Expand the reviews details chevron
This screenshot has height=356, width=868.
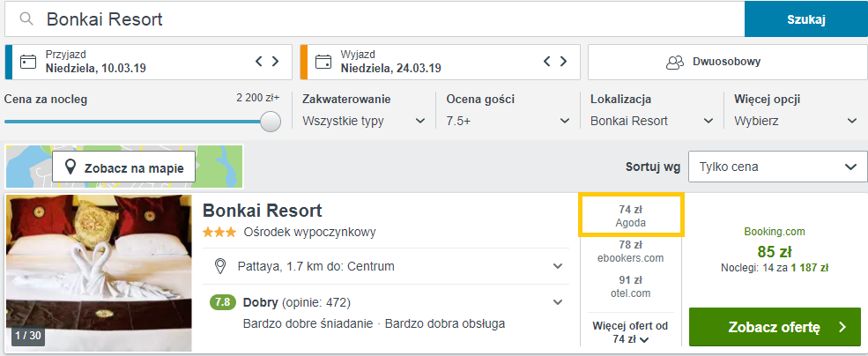coord(558,303)
